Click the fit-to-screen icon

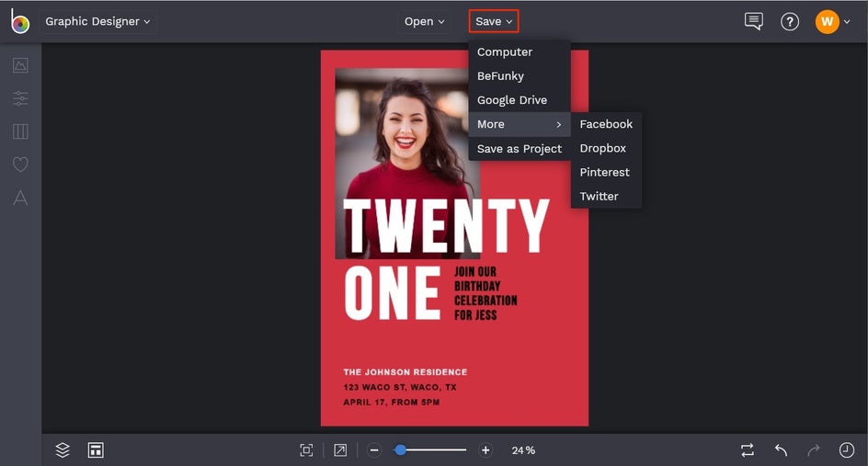pos(306,450)
